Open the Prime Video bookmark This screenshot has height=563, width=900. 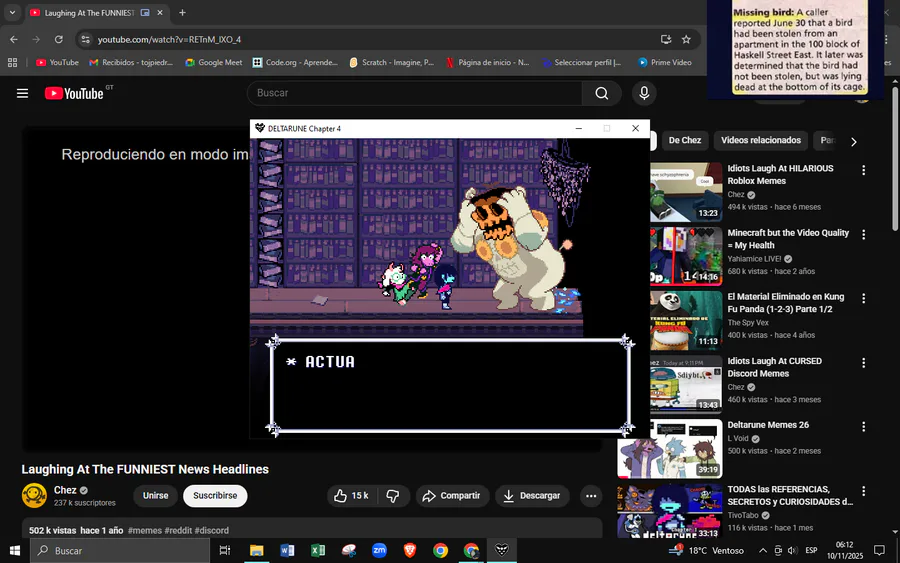[665, 63]
